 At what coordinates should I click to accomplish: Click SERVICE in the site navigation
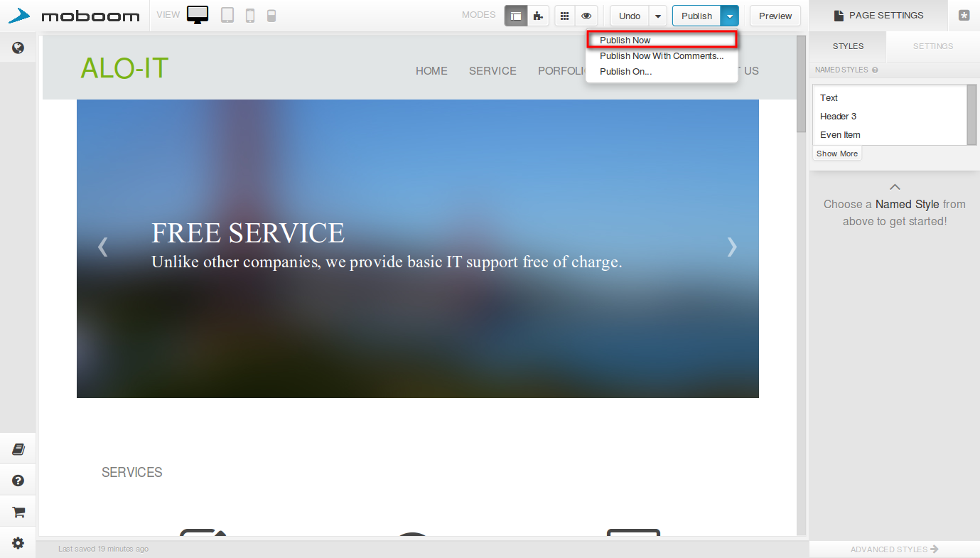tap(492, 71)
